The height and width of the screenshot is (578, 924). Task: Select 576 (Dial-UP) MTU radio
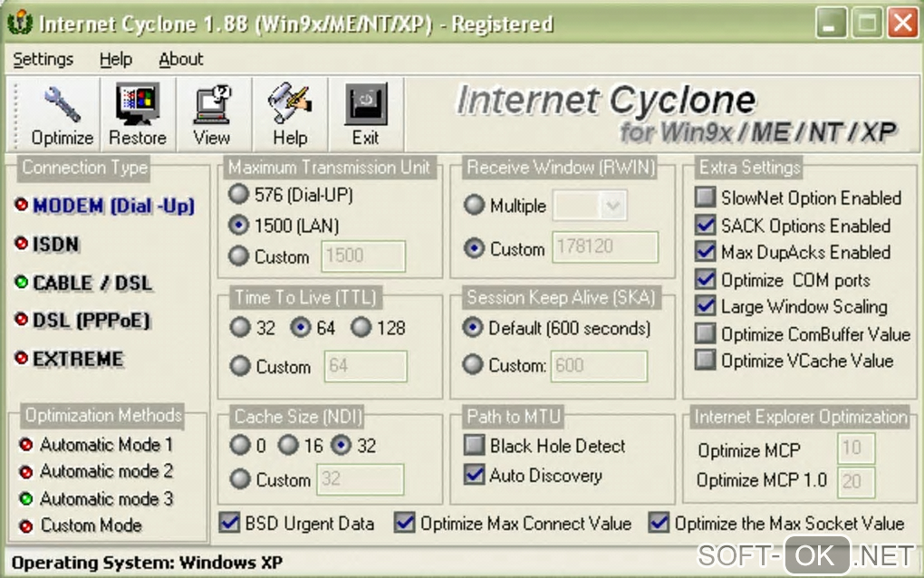238,194
